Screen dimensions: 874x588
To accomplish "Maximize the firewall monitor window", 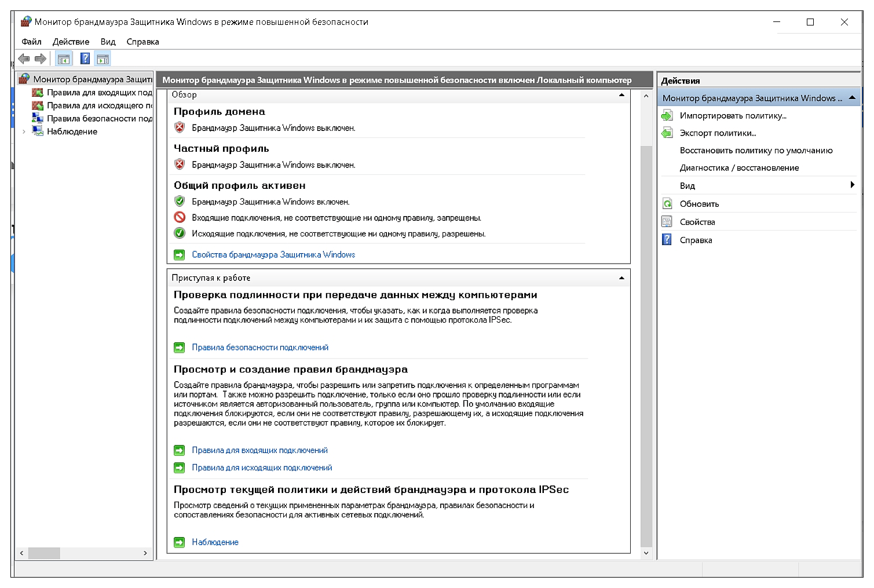I will coord(810,22).
